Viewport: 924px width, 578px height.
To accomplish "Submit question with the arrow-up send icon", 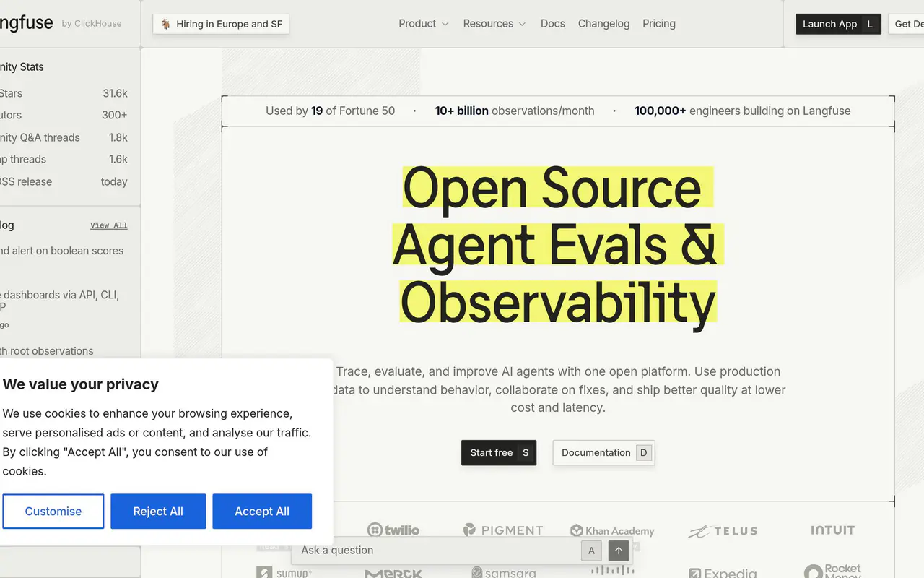I will 619,551.
